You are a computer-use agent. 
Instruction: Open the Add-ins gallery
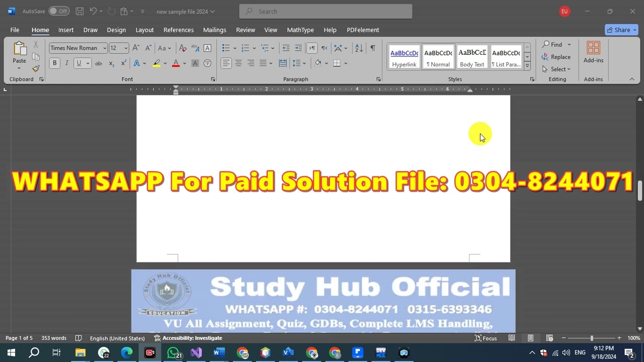[x=594, y=52]
